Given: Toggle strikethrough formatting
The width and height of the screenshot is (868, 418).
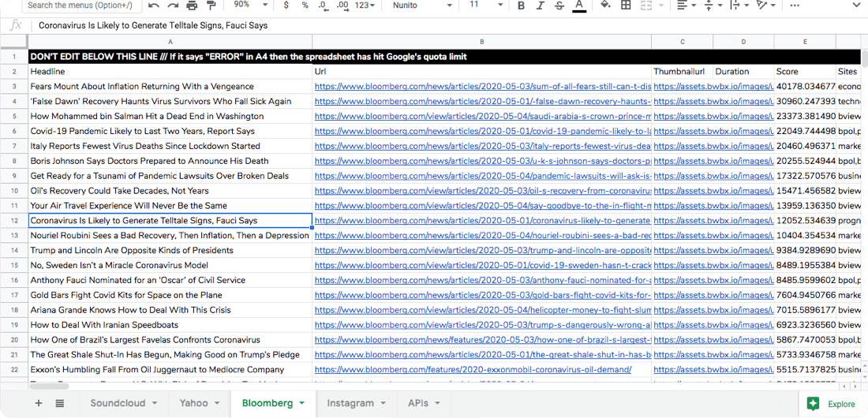Looking at the screenshot, I should click(x=559, y=6).
